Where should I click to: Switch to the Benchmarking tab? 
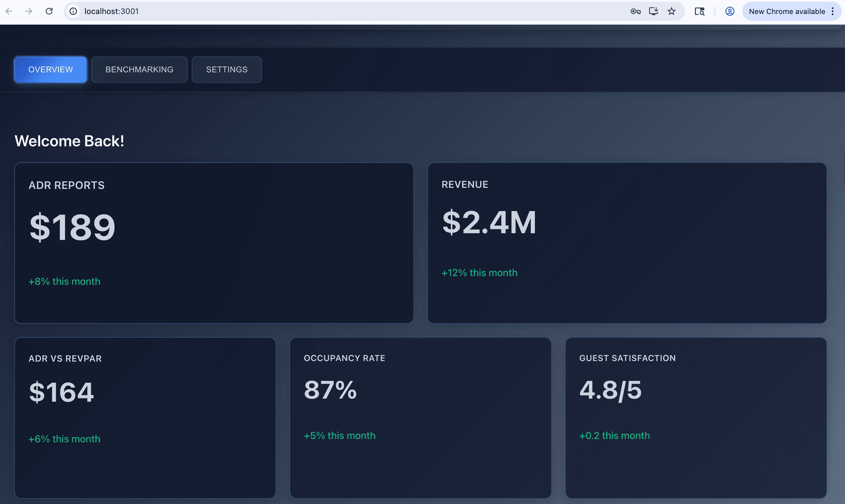139,69
